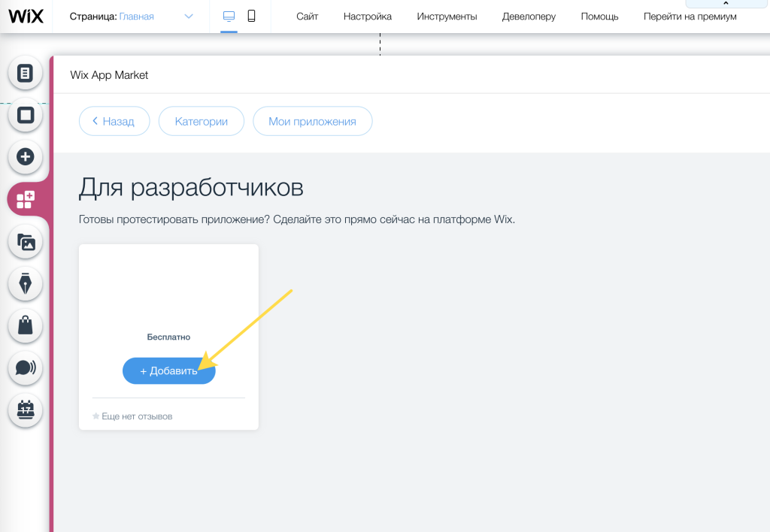Collapse the top bar with the arrow tab
The image size is (770, 532).
point(726,4)
